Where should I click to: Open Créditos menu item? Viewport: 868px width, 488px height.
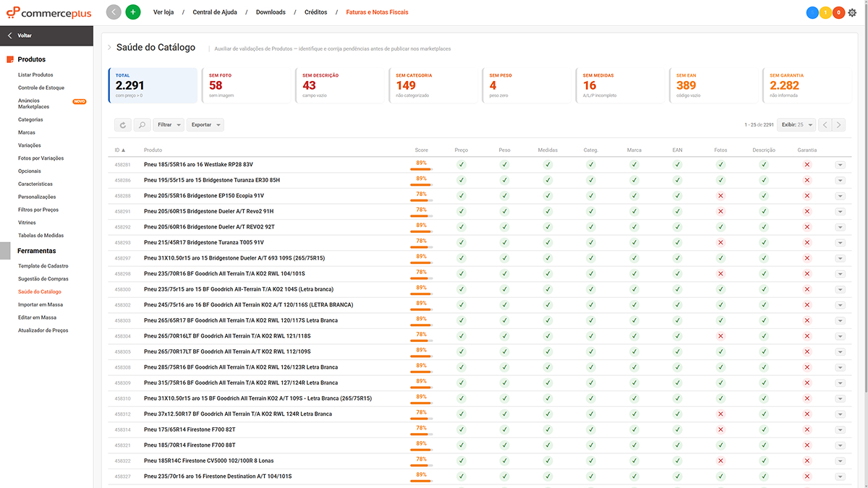point(315,12)
